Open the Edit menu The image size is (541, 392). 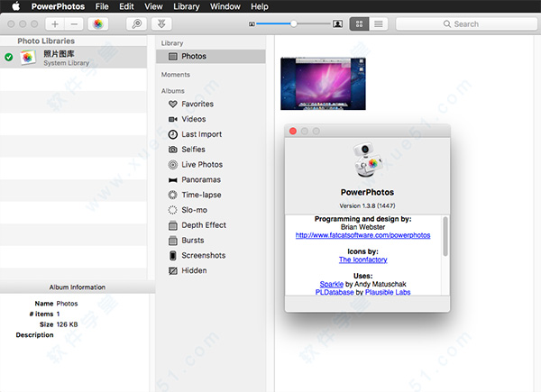coord(126,6)
